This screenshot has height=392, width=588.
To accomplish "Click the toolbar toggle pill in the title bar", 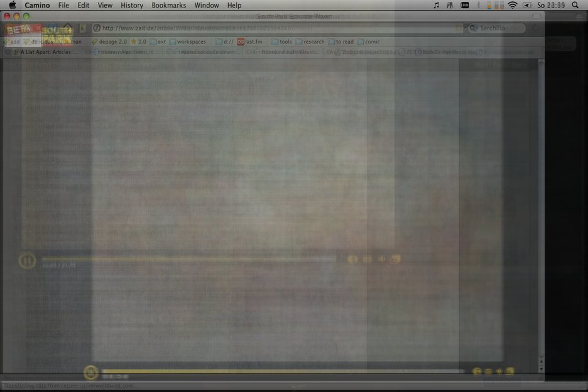I will [536, 16].
